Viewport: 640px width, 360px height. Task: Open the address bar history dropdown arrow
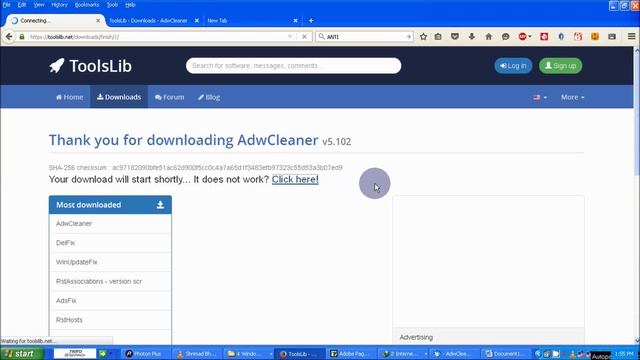[x=290, y=37]
